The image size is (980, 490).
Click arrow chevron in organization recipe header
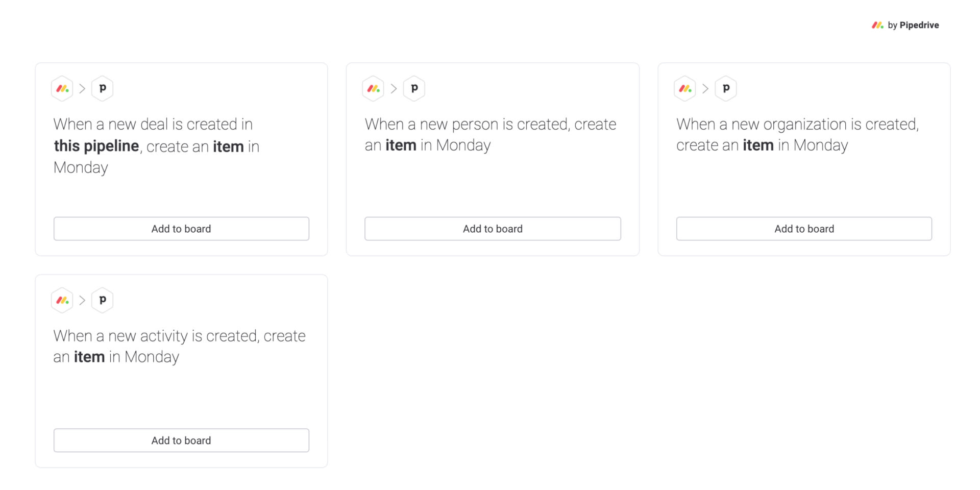705,89
